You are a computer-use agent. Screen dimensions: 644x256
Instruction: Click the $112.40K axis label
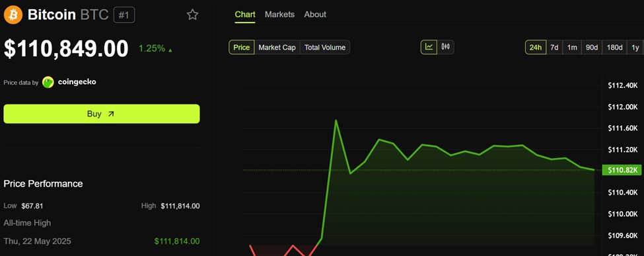click(623, 85)
